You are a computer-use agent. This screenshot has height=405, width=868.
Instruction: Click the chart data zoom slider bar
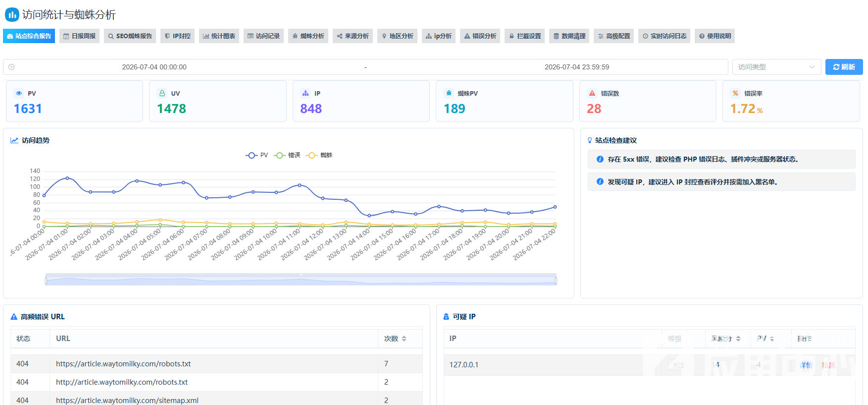pos(301,280)
